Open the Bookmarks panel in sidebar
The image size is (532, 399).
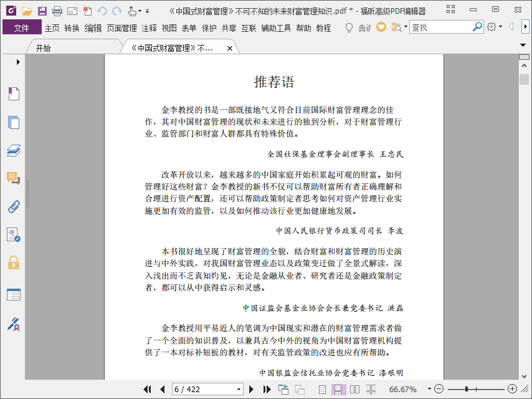(14, 94)
